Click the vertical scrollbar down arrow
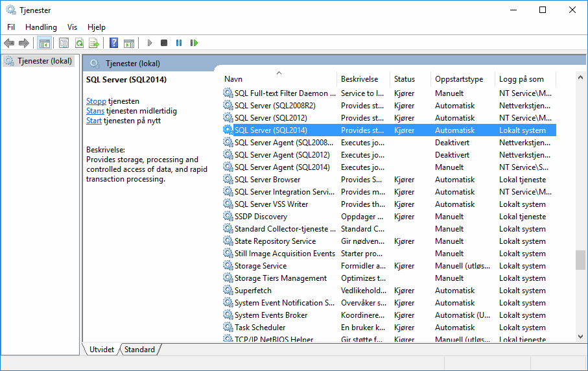 tap(580, 336)
